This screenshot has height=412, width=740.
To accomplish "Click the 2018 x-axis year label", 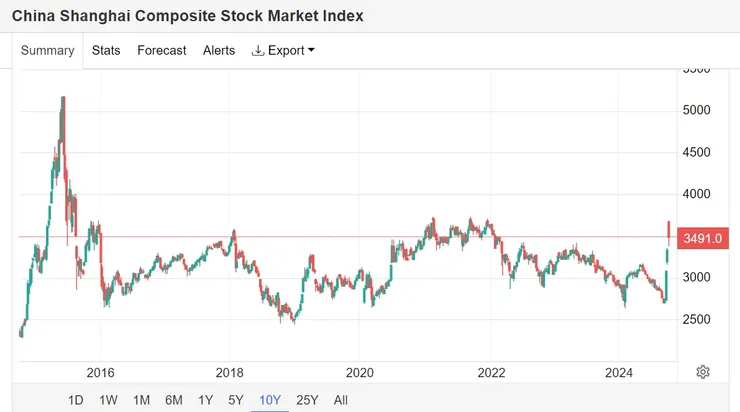I will 229,373.
